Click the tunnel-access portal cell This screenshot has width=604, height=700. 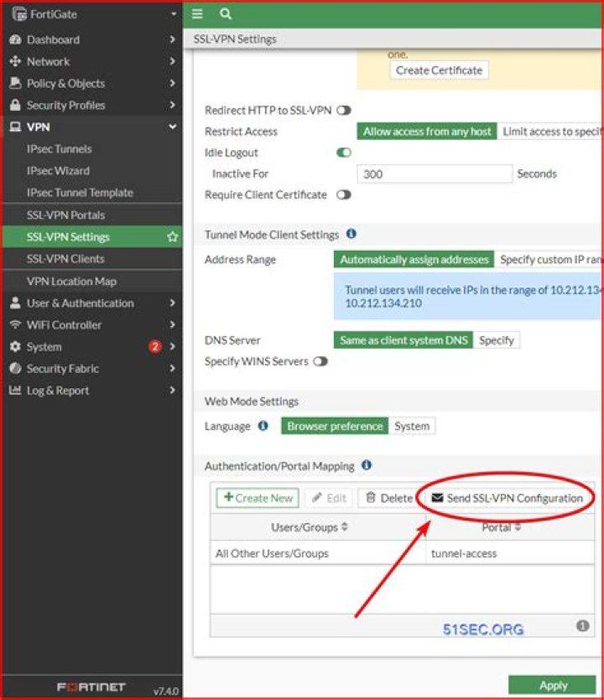click(x=510, y=553)
